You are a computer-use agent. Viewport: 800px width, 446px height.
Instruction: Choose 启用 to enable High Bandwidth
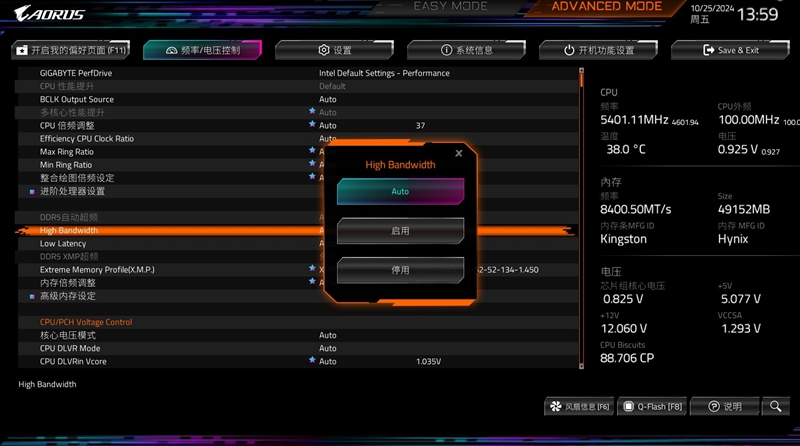pos(400,231)
